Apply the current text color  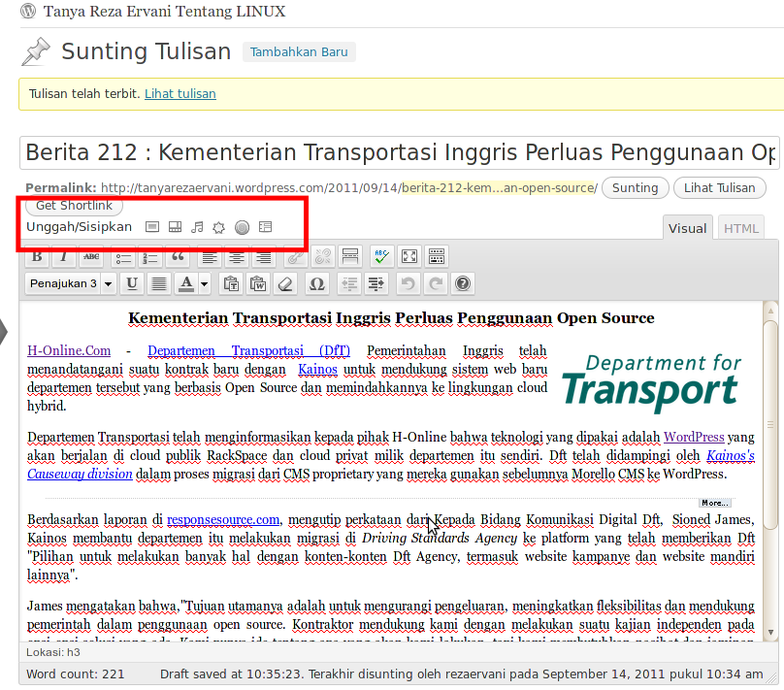tap(186, 283)
